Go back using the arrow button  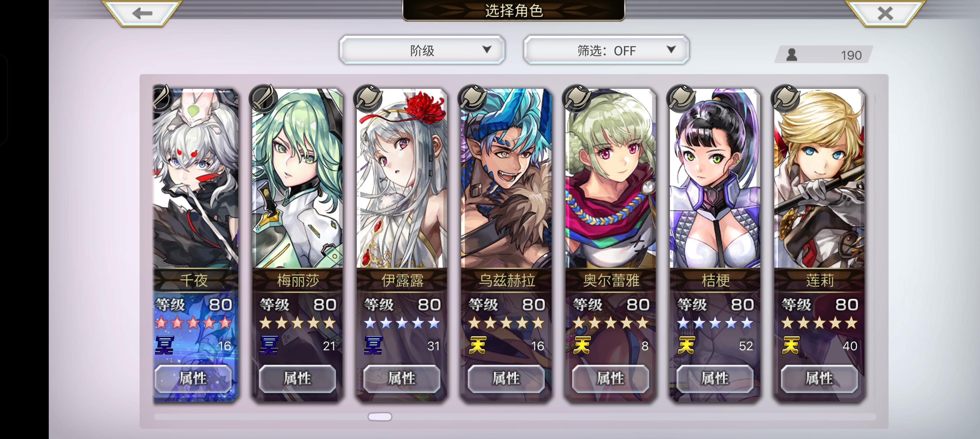[142, 13]
